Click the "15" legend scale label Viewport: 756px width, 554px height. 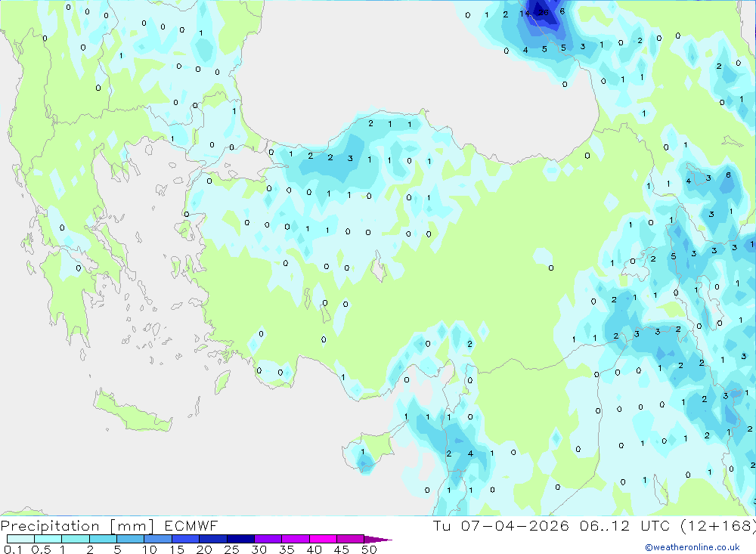pos(176,549)
